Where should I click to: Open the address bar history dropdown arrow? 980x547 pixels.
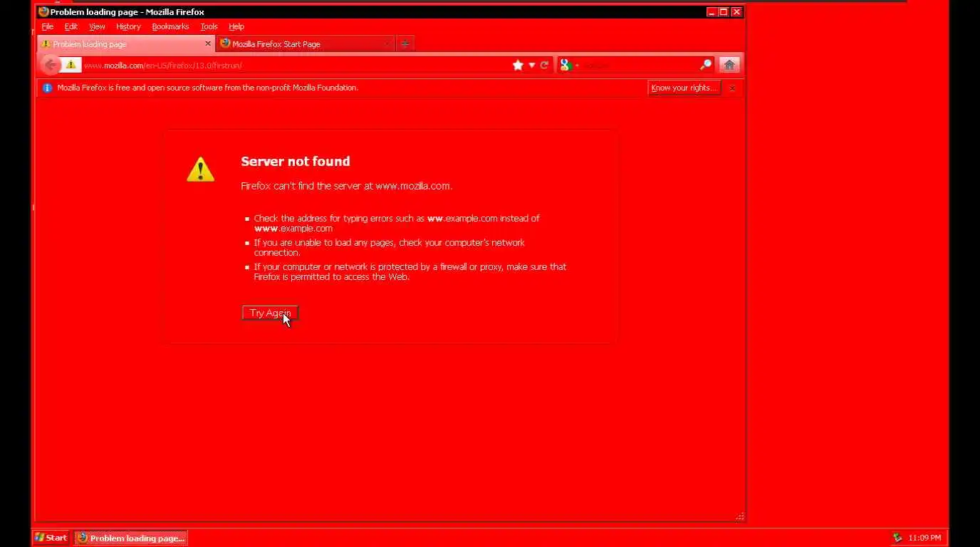(531, 65)
